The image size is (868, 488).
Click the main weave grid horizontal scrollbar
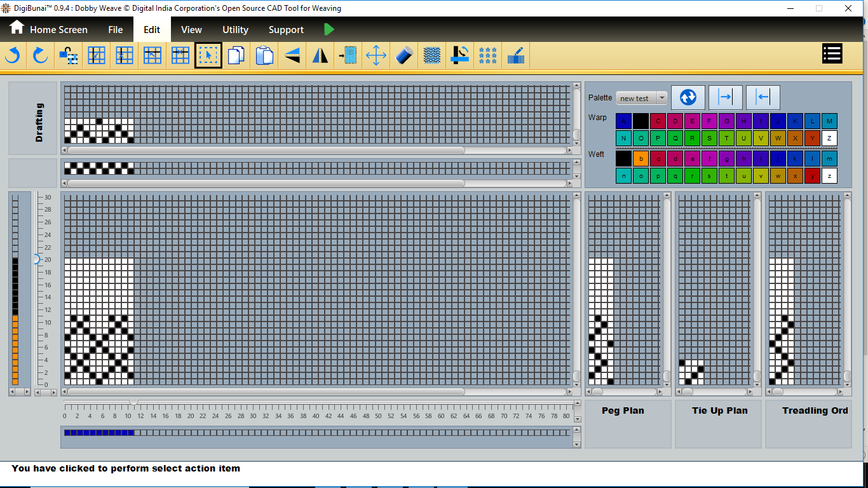266,392
